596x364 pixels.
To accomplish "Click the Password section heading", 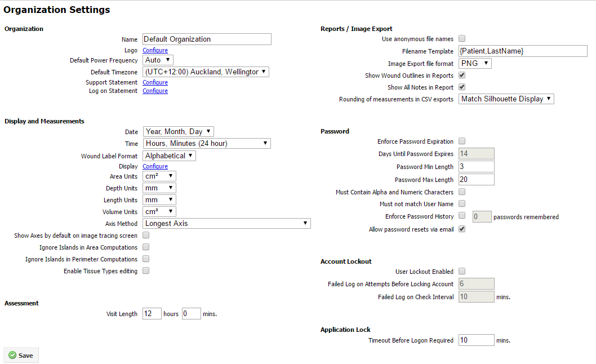I will [335, 131].
